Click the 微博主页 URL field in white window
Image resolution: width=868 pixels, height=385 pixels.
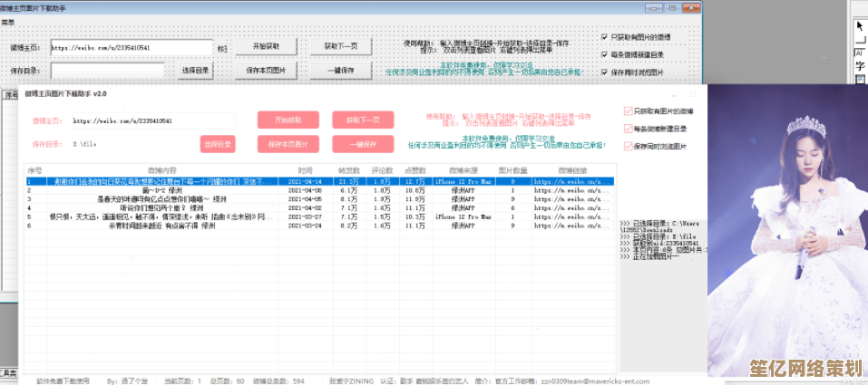click(152, 120)
